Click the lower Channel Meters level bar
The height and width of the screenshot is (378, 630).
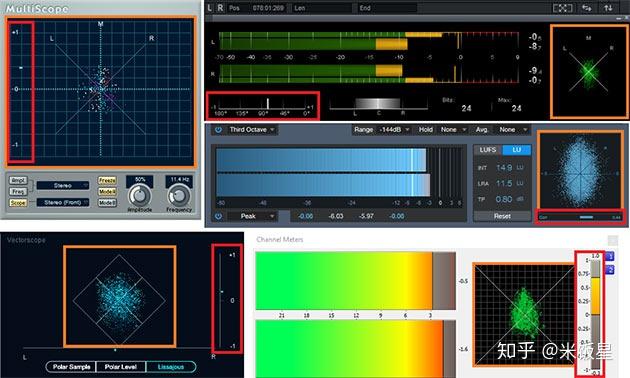tap(356, 349)
